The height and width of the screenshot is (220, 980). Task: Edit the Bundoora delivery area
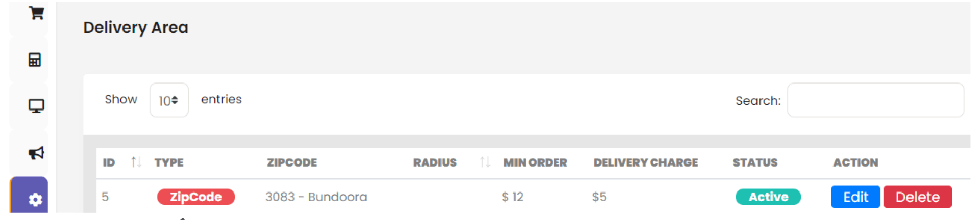pos(855,197)
